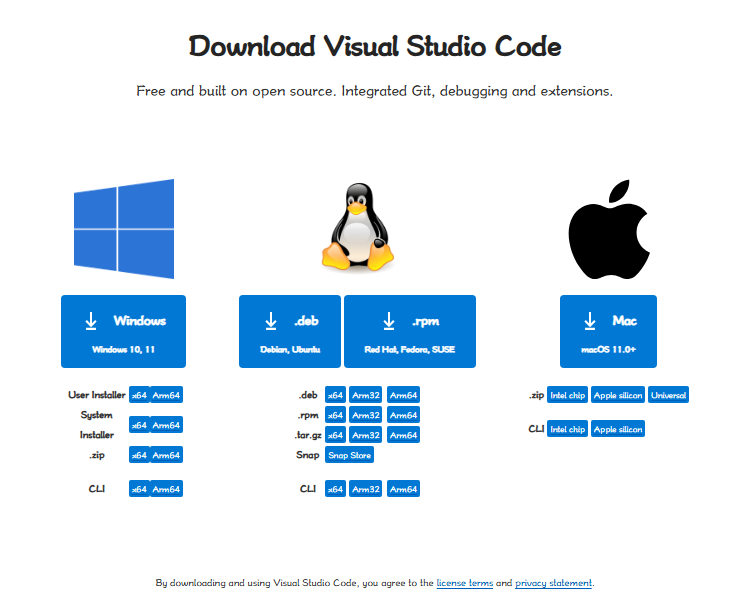Download the .deb package for Debian, Ubuntu
Viewport: 754px width, 612px height.
click(290, 331)
